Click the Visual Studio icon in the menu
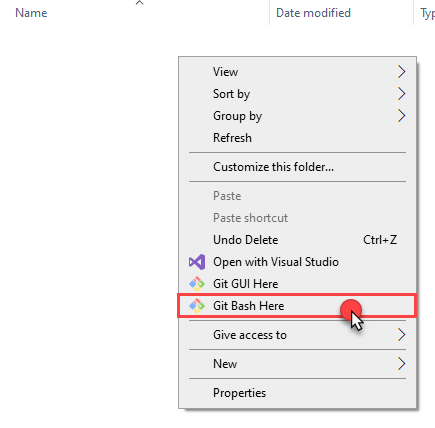Image resolution: width=435 pixels, height=428 pixels. click(197, 262)
